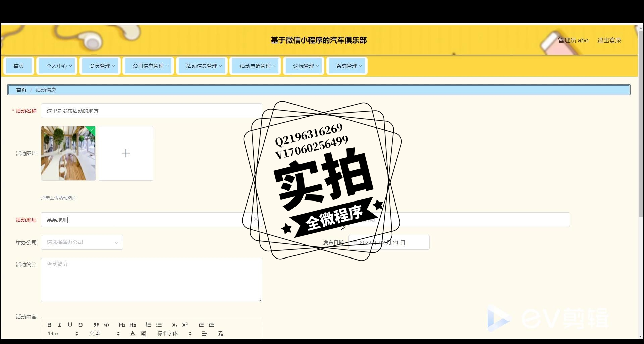
Task: Open the 标准字体 font dropdown
Action: [174, 333]
